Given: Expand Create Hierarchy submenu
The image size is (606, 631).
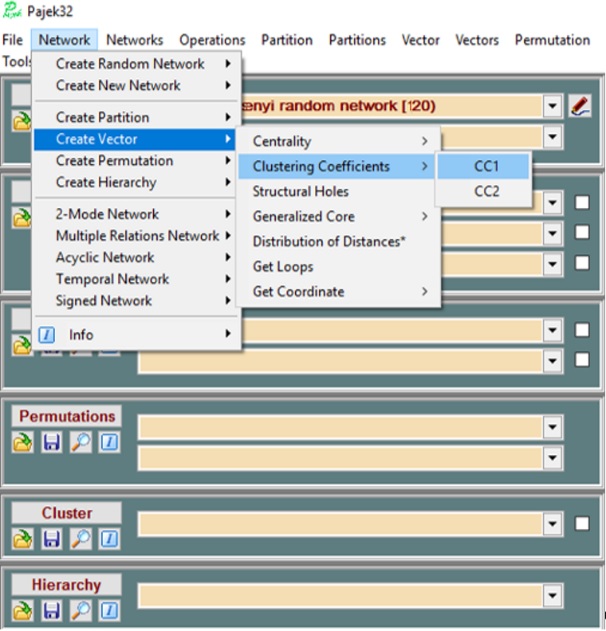Looking at the screenshot, I should coord(136,183).
